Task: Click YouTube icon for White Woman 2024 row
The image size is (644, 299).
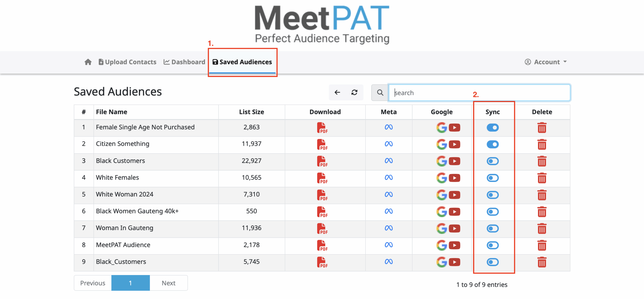Action: [454, 195]
